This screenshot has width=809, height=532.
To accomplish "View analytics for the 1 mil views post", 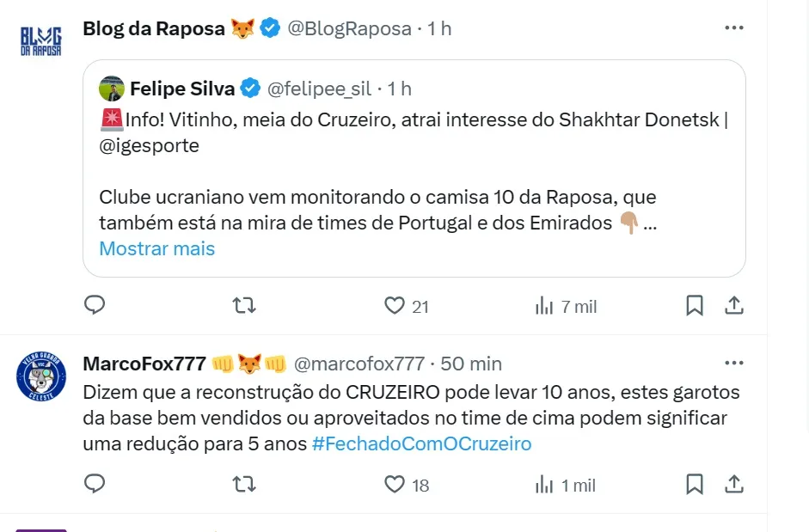I will 544,485.
